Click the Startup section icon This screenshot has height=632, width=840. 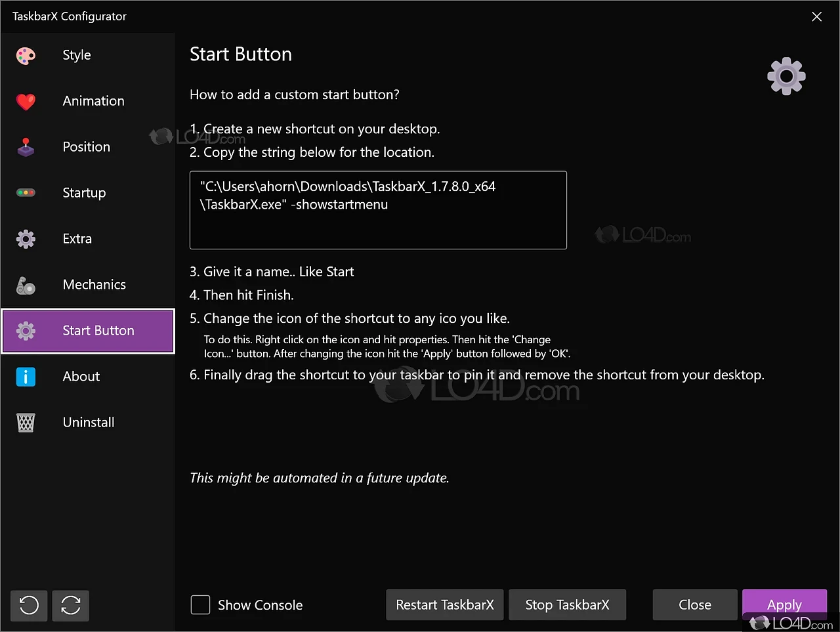pos(25,192)
